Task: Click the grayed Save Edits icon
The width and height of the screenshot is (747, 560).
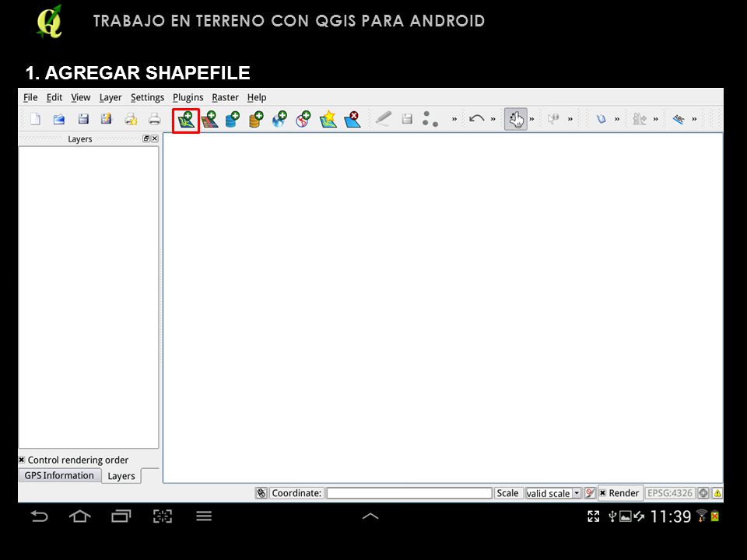Action: (x=407, y=118)
